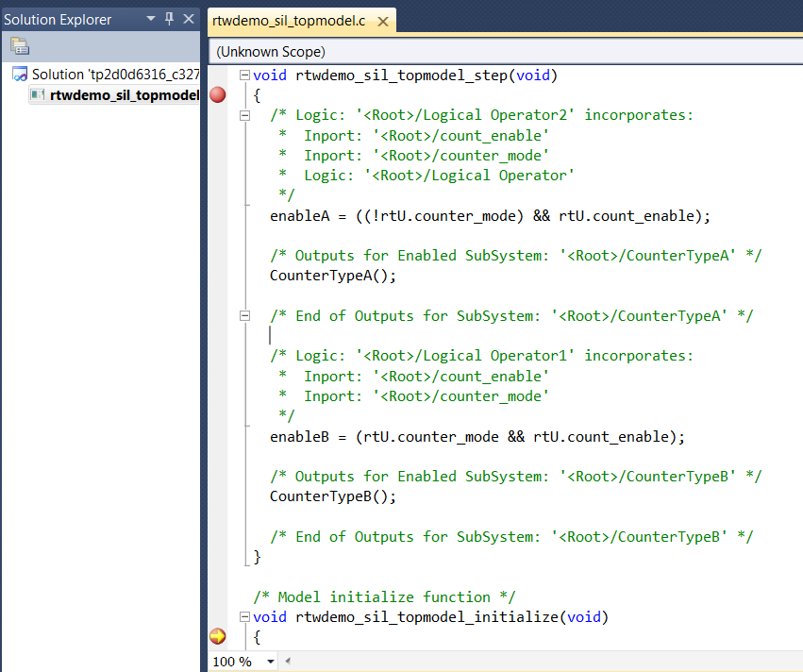803x672 pixels.
Task: Collapse the Logical Operator2 comment block
Action: click(x=245, y=115)
